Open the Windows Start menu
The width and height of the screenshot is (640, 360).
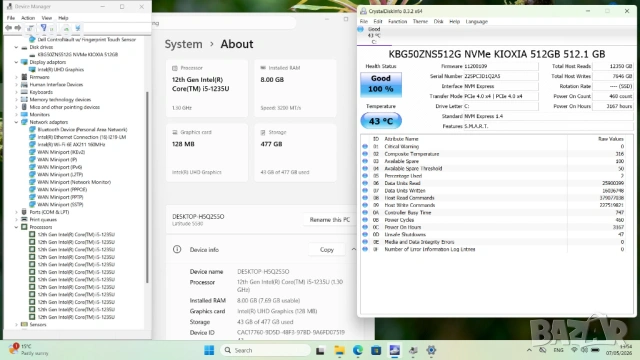(209, 350)
